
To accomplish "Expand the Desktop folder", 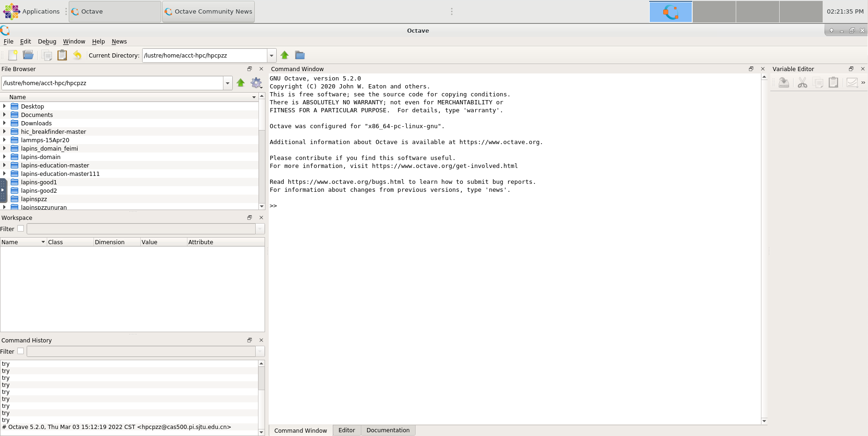I will click(x=5, y=106).
